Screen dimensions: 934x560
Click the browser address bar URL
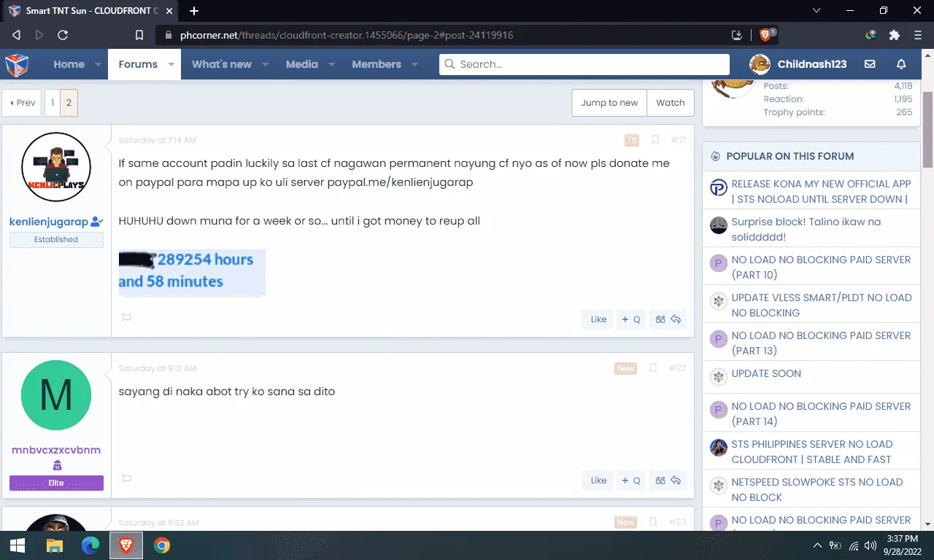click(347, 35)
